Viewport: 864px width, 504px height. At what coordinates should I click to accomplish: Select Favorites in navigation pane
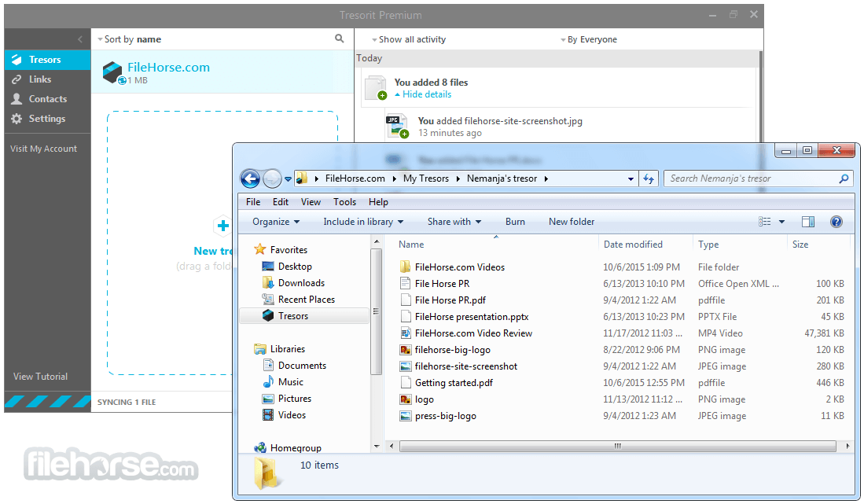289,250
